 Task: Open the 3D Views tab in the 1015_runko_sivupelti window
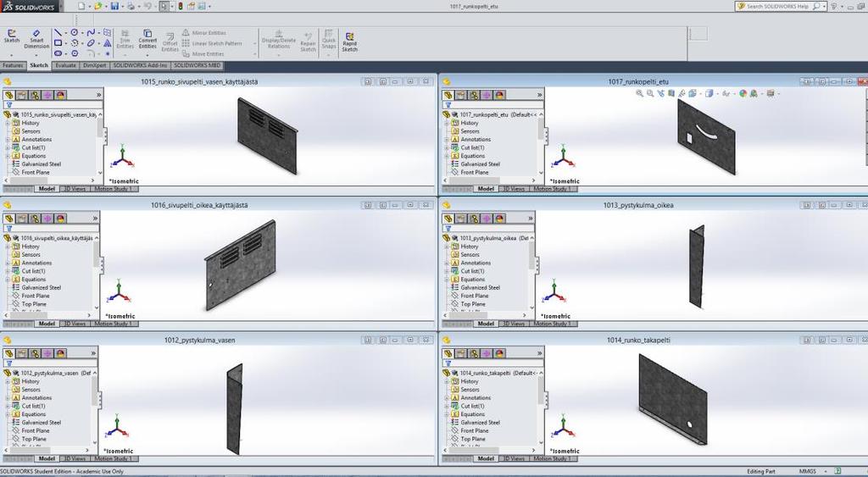tap(75, 189)
